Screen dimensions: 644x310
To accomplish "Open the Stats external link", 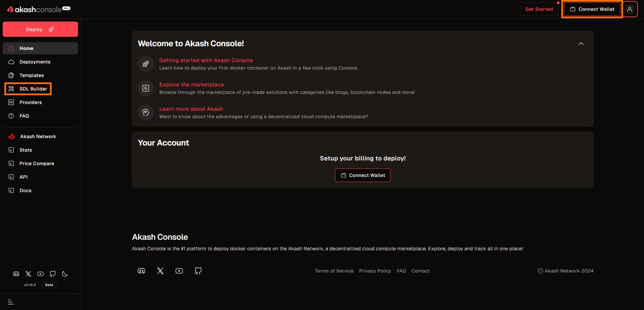I will (40, 150).
